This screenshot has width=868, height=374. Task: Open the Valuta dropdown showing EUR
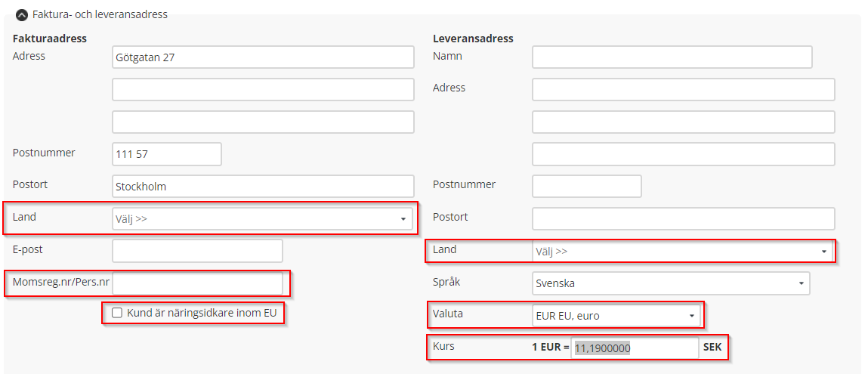616,315
